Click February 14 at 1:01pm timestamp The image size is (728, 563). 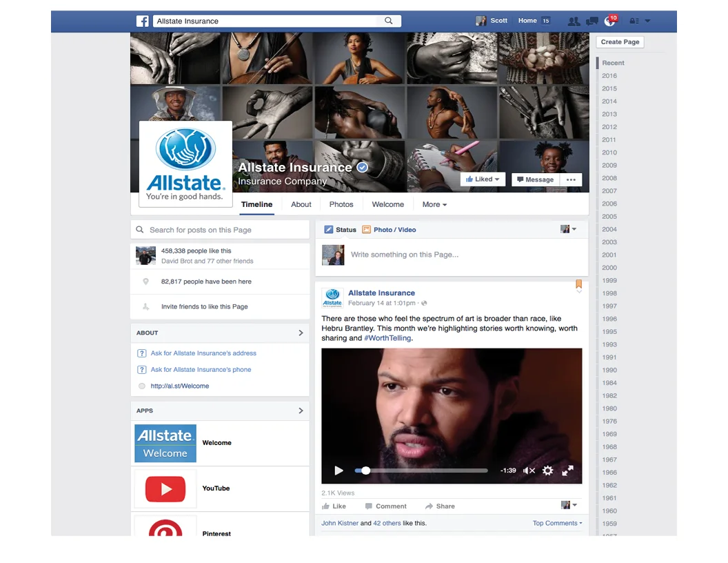tap(382, 303)
